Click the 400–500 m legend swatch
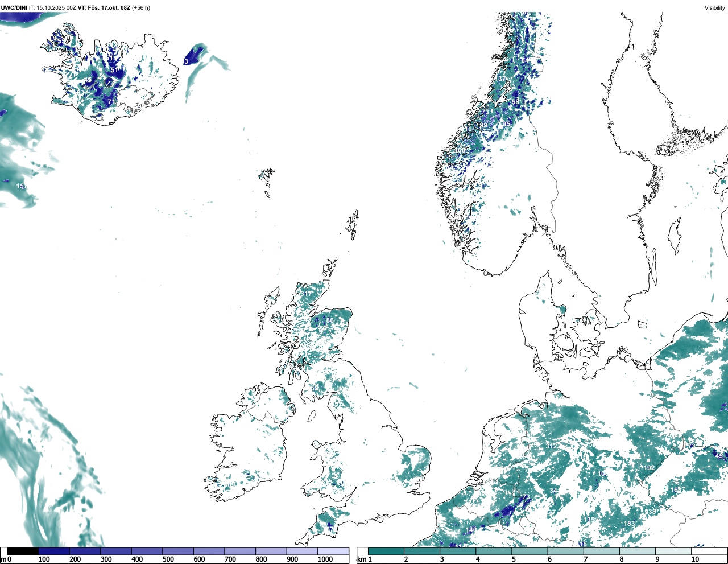 click(147, 551)
